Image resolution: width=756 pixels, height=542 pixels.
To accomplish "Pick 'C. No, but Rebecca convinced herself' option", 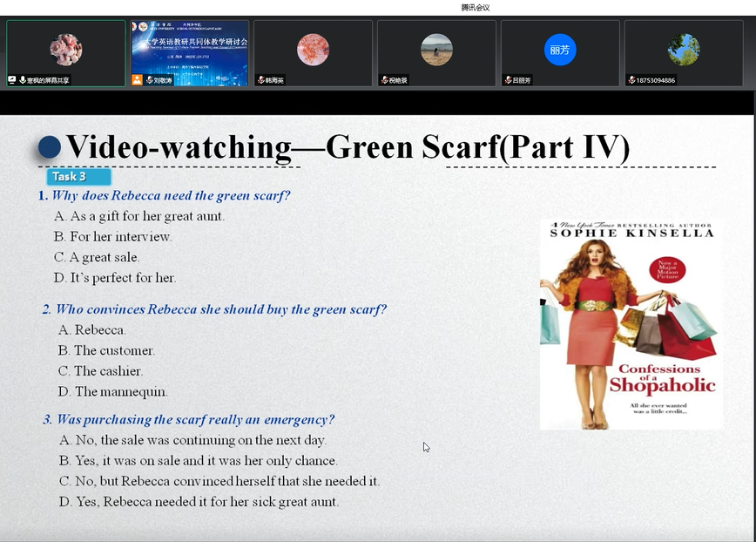I will click(x=219, y=481).
